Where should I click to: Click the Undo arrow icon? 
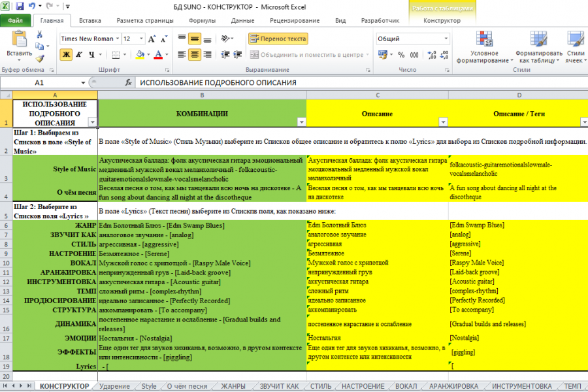coord(32,6)
